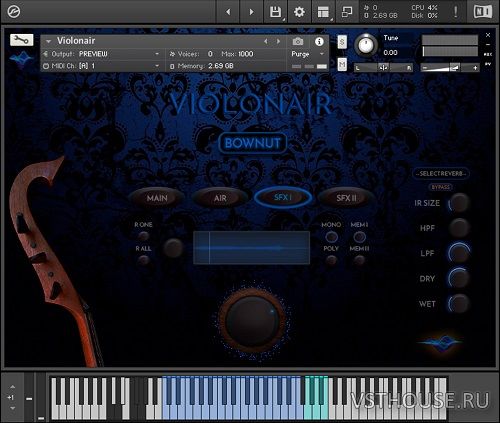Shift keyboard octave down arrow
500x423 pixels.
tap(12, 408)
